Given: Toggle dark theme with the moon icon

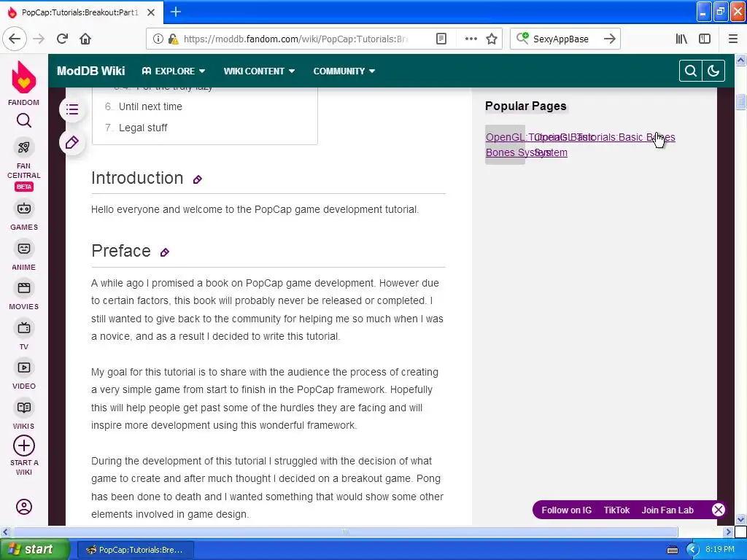Looking at the screenshot, I should pos(713,71).
